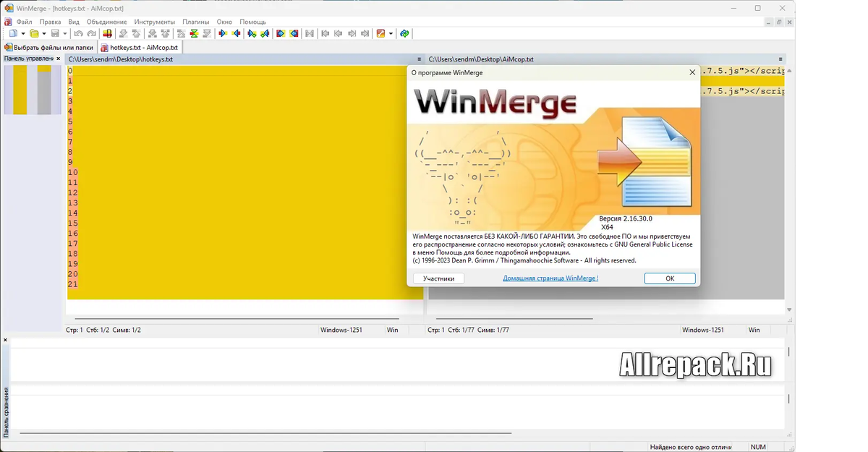Follow the Домашняя страница WinMerge link
The image size is (868, 452).
(550, 278)
